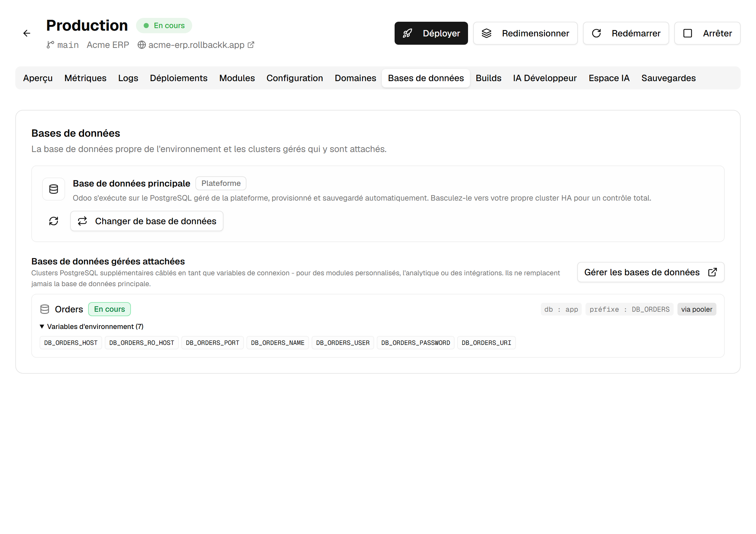Restart the environment with Redémarrer
756x534 pixels.
(626, 33)
